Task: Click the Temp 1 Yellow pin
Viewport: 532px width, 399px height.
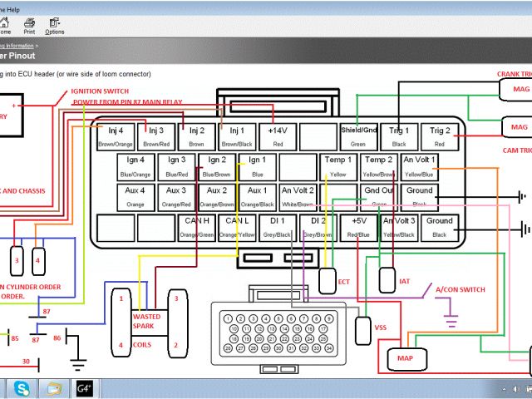Action: (338, 166)
